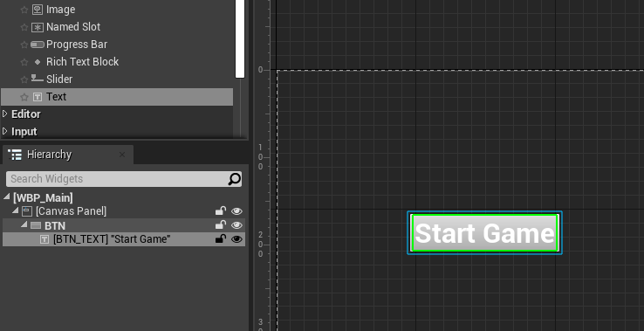Favorite the Image widget star icon

(x=24, y=10)
